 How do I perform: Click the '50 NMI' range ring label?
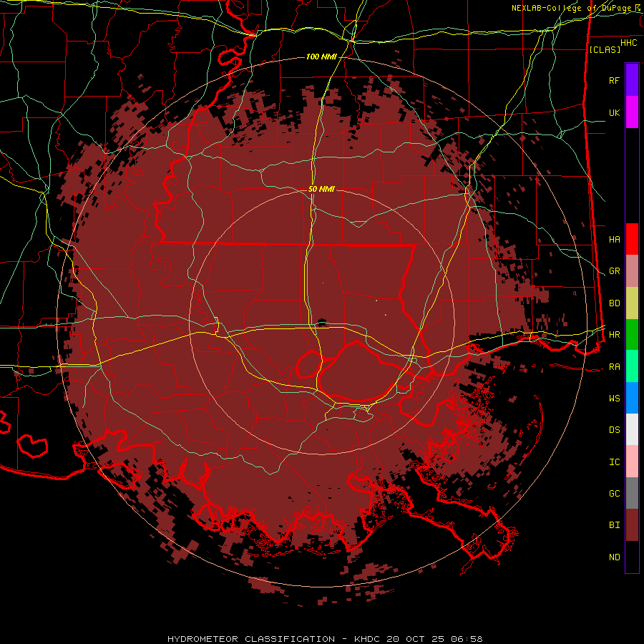point(321,189)
